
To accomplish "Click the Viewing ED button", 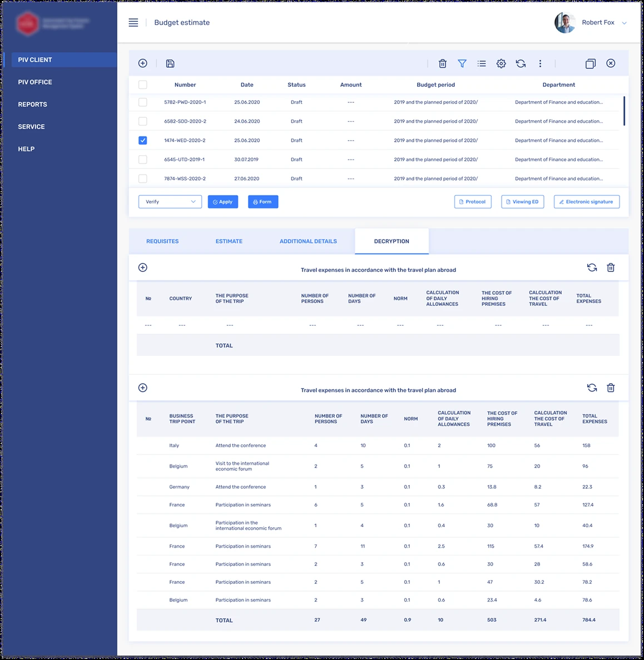I will [x=522, y=202].
